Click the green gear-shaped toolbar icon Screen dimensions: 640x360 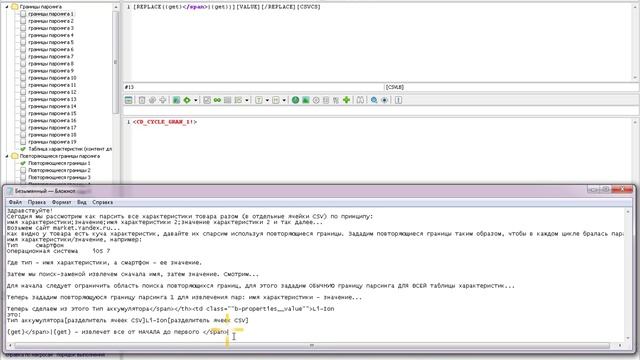coord(187,100)
